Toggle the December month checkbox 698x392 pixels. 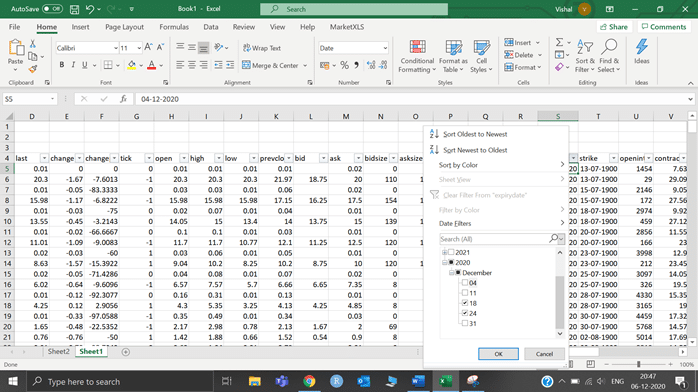458,273
